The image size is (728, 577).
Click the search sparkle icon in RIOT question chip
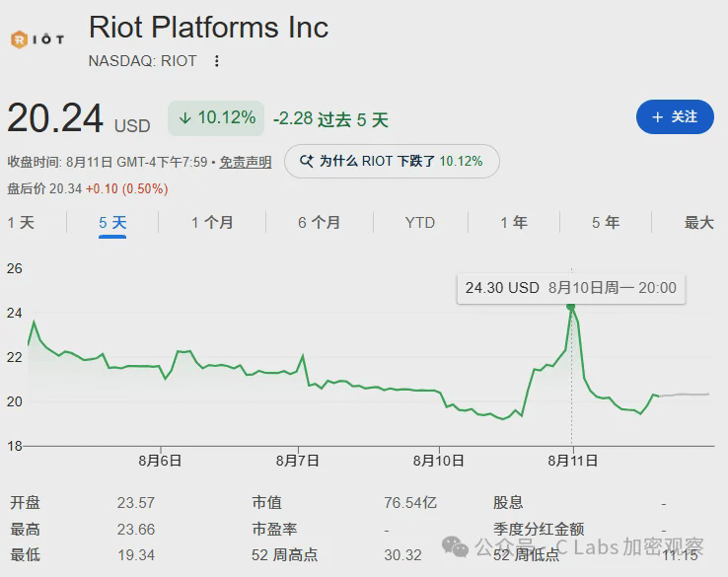(x=307, y=161)
